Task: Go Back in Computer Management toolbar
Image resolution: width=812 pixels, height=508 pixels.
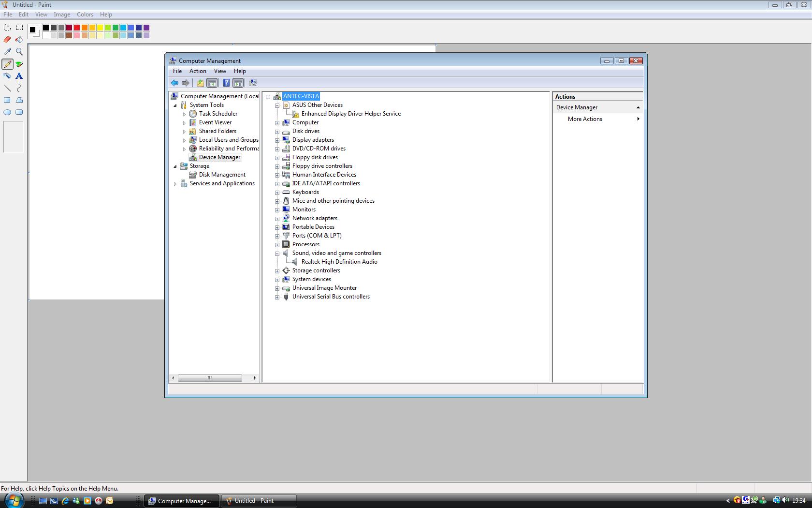Action: coord(174,83)
